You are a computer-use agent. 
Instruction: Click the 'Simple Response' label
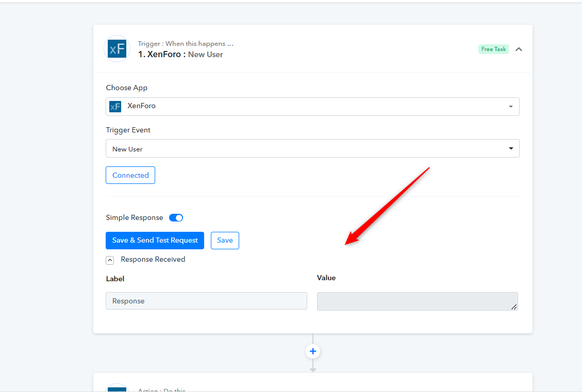(135, 218)
